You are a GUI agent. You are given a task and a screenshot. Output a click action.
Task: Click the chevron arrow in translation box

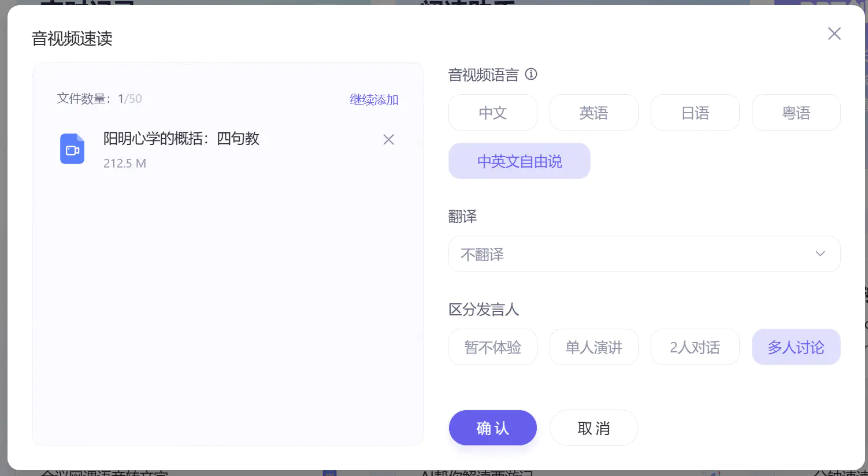820,254
